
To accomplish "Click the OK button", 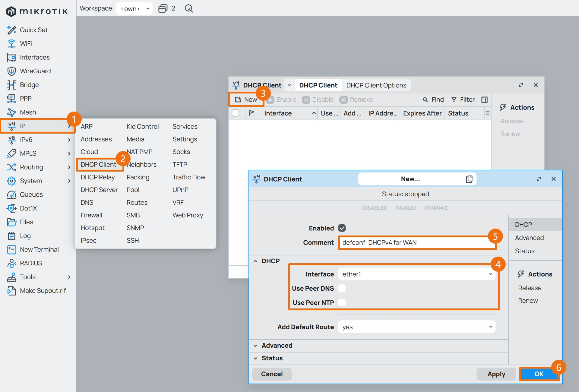I will pos(539,374).
